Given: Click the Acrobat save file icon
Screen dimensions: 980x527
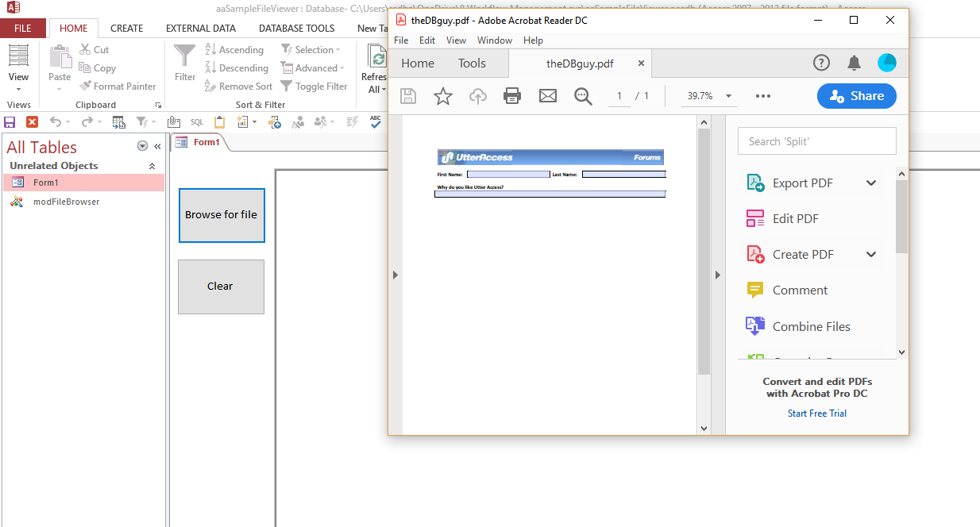Looking at the screenshot, I should tap(408, 96).
